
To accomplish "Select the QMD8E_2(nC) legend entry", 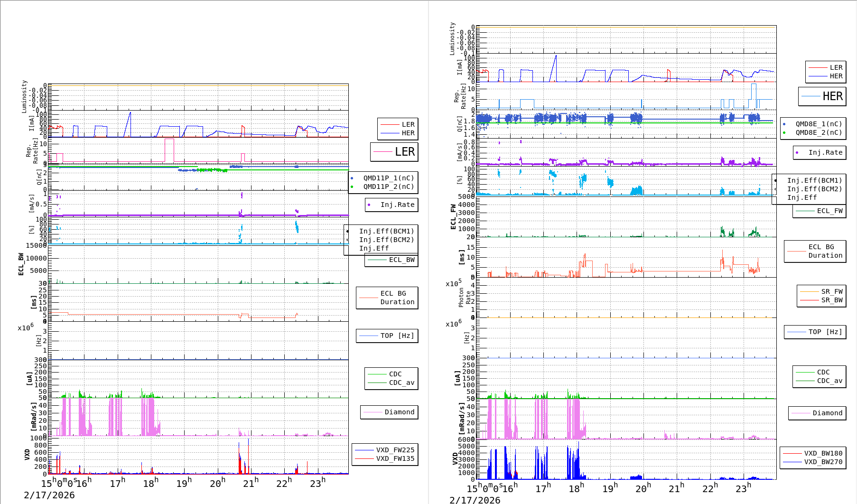I will click(x=819, y=132).
